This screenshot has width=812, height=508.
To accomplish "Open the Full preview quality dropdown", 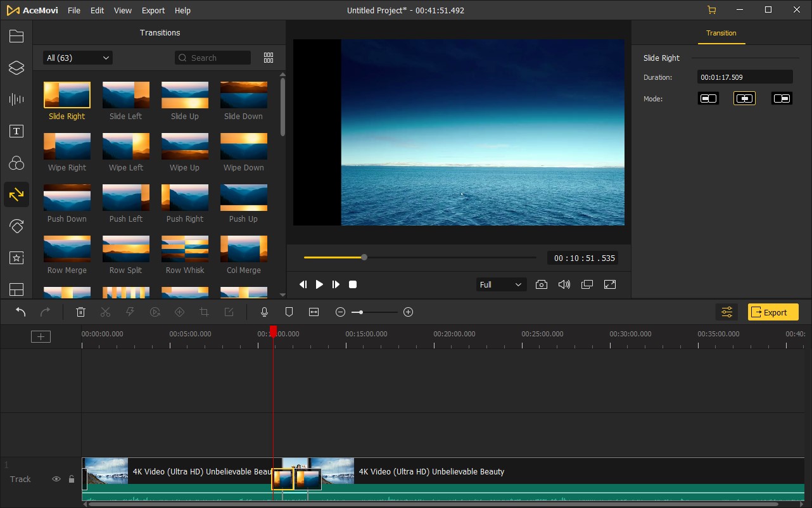I will (500, 284).
